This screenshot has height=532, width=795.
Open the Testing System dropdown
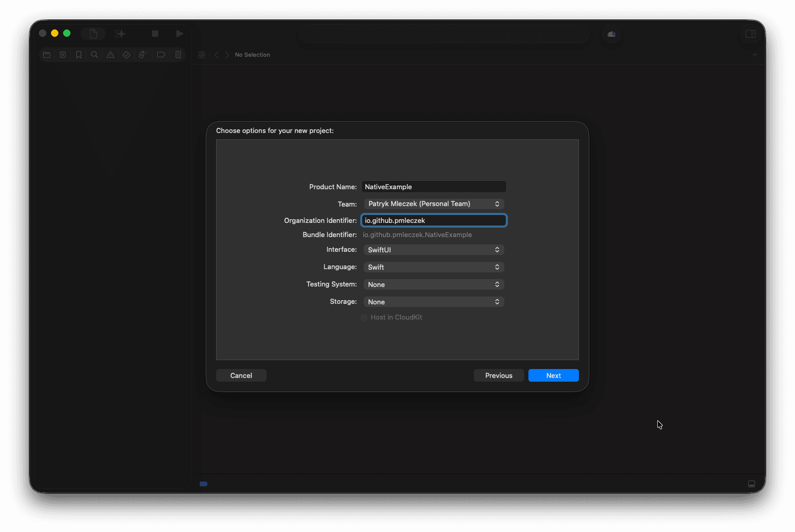point(434,284)
